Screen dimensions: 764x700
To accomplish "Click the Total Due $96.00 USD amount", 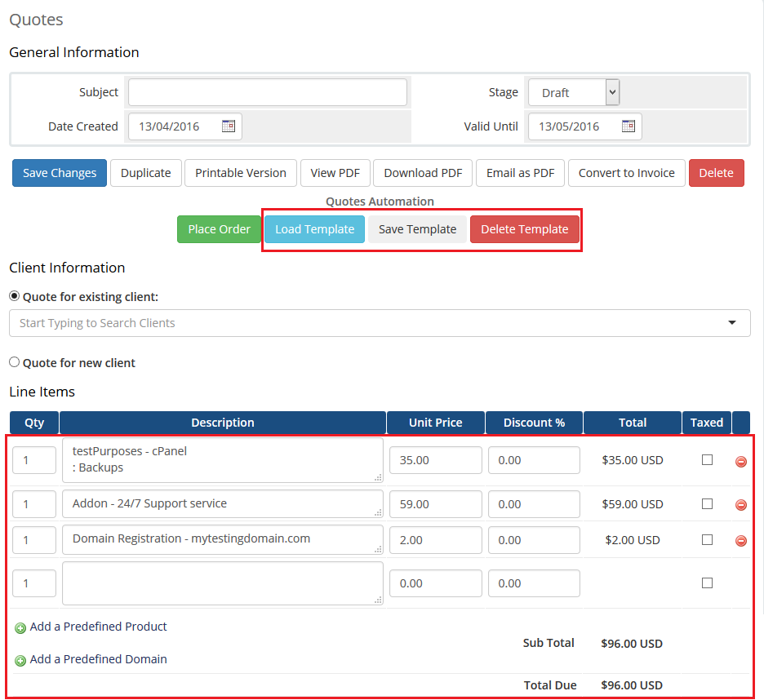I will tap(632, 685).
